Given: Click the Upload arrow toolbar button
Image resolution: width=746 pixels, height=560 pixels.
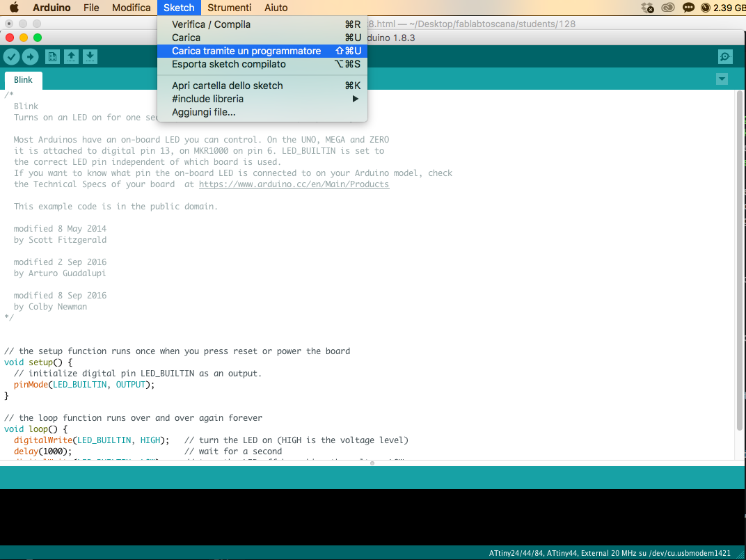Looking at the screenshot, I should [30, 57].
